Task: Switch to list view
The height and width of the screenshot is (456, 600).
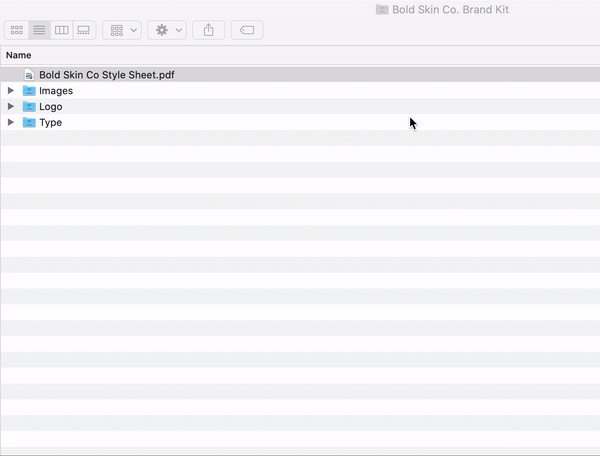Action: point(39,30)
